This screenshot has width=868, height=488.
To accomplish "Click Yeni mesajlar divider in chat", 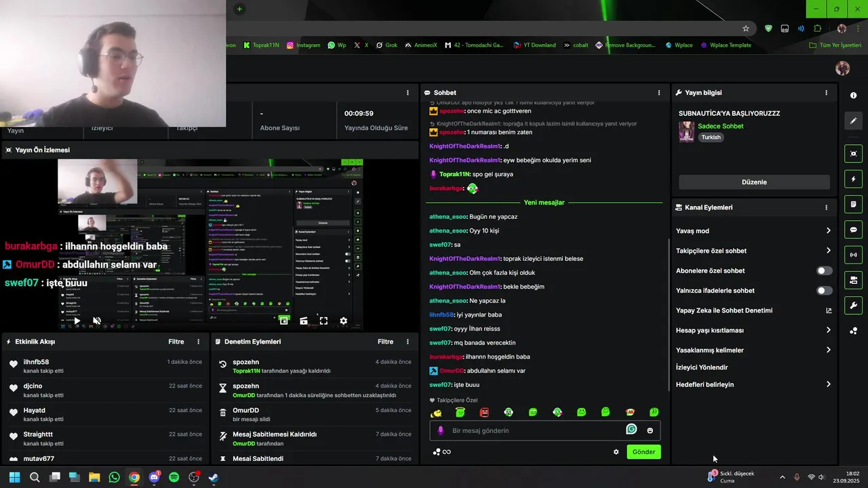I will [544, 203].
